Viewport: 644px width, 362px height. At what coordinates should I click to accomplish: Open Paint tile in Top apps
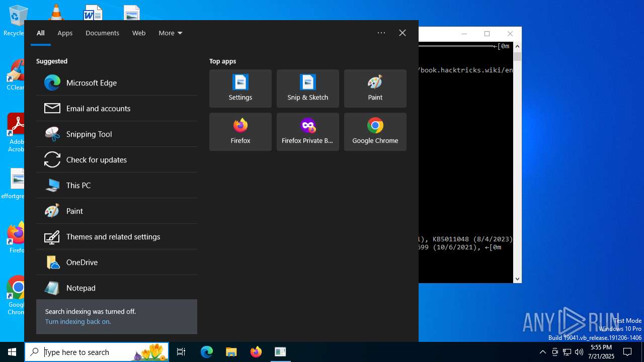(x=375, y=88)
